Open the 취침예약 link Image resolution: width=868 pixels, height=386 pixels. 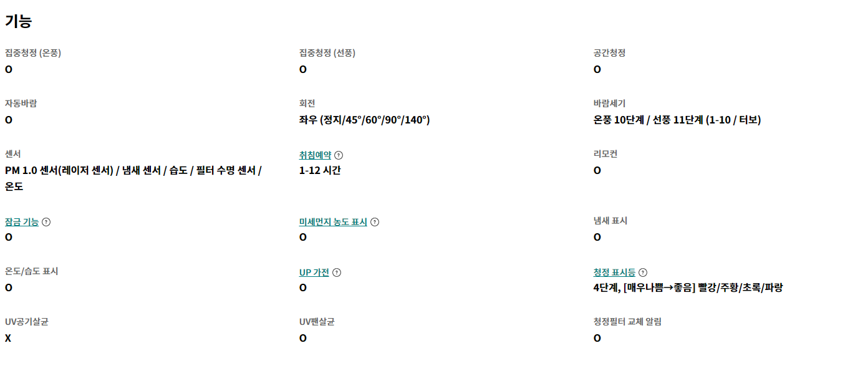[x=315, y=155]
